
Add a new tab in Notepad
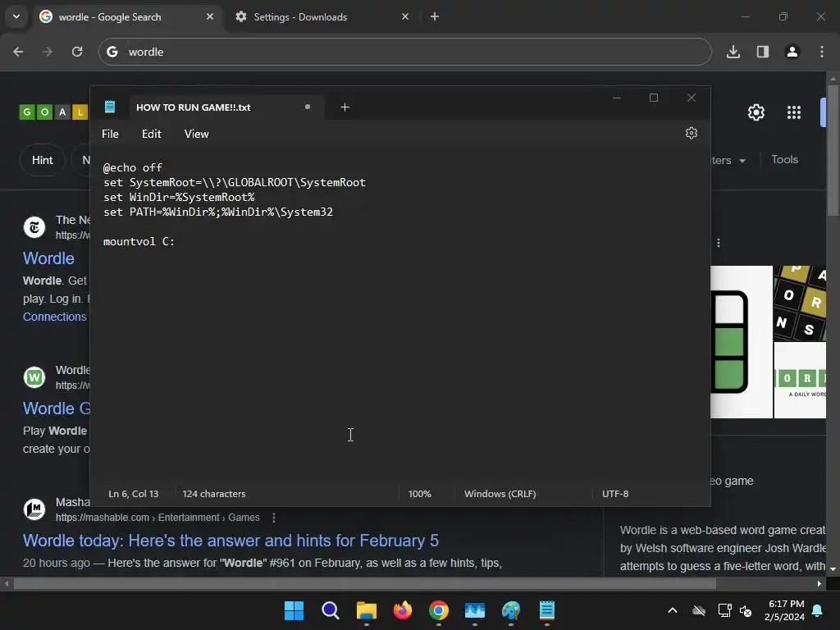pyautogui.click(x=345, y=107)
